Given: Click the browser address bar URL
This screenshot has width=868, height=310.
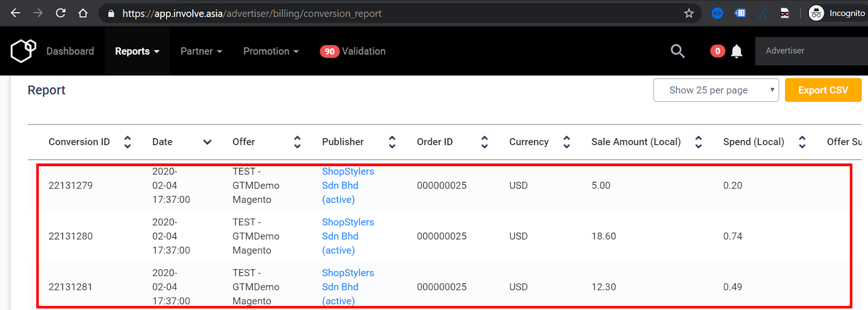Looking at the screenshot, I should tap(252, 14).
